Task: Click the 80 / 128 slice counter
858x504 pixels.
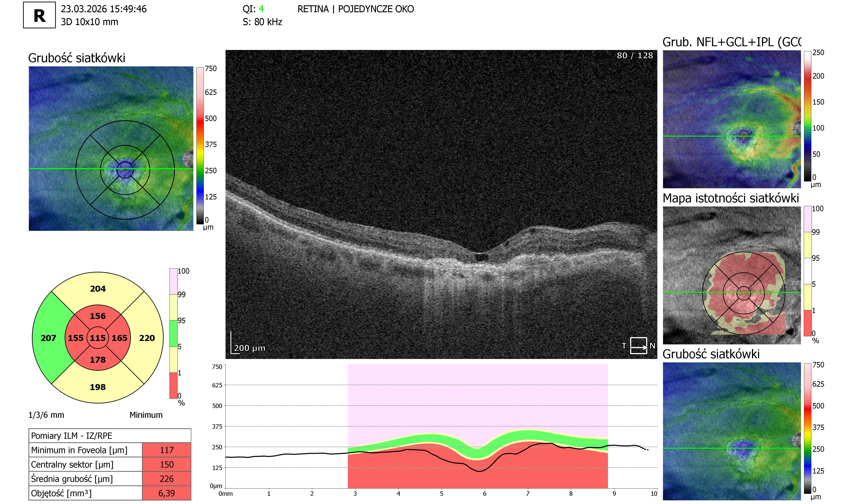Action: (635, 56)
